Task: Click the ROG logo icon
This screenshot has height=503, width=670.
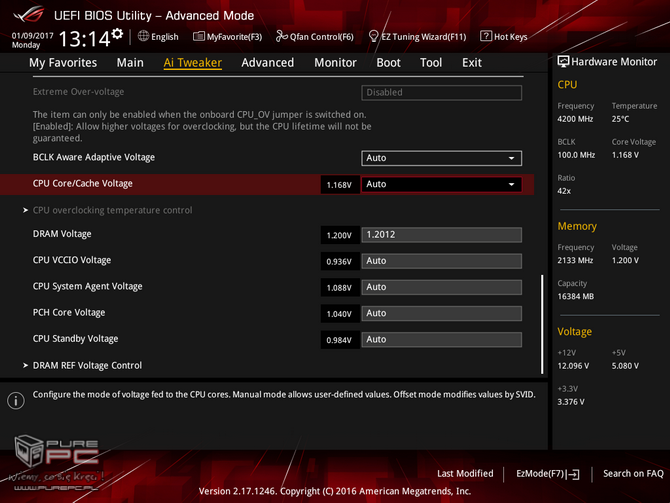Action: point(29,15)
